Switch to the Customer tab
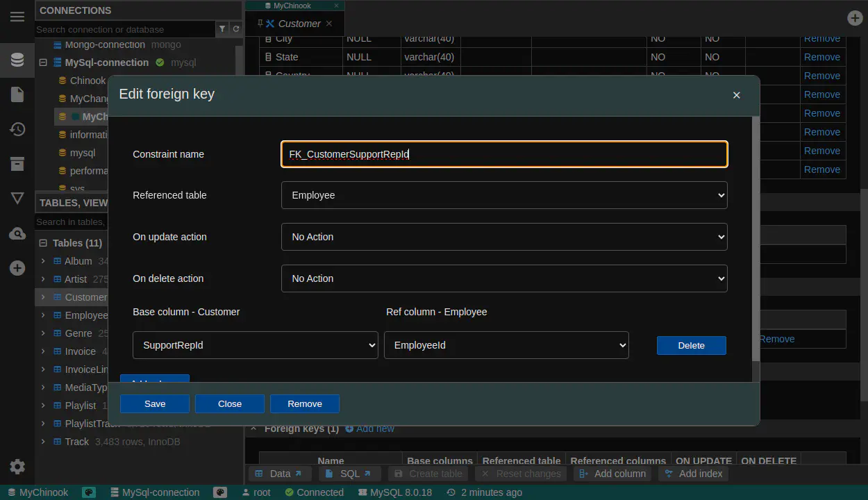Screen dimensions: 868x500 coord(299,24)
